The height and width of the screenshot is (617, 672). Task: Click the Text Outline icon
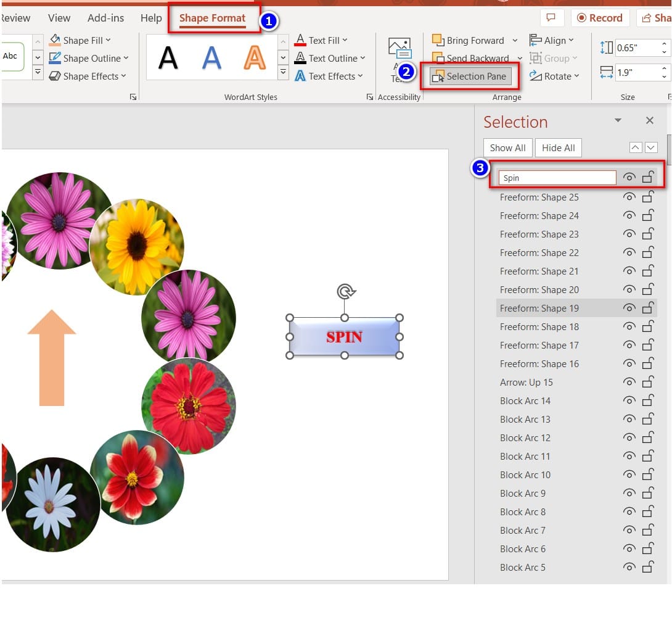[300, 58]
